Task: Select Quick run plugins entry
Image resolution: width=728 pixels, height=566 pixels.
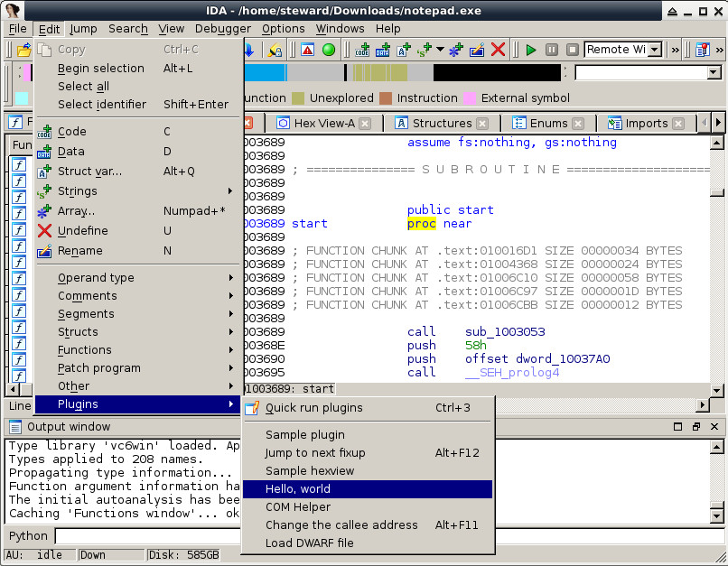Action: [x=368, y=408]
